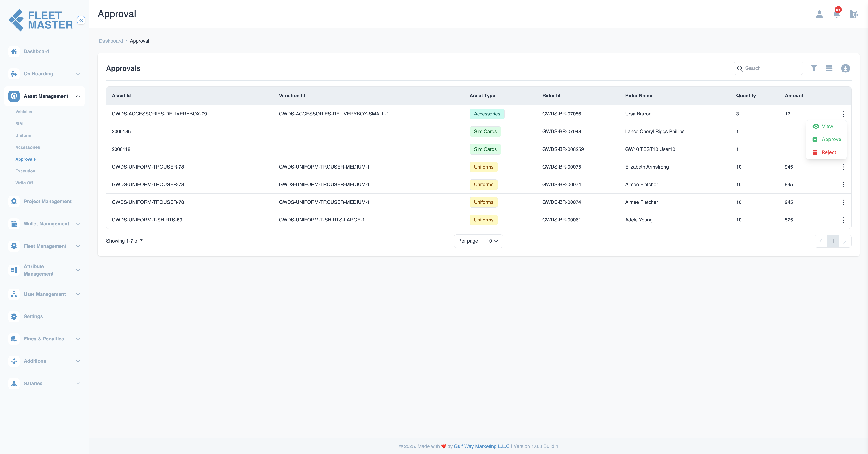
Task: Open actions menu for Adele Young row
Action: point(843,220)
